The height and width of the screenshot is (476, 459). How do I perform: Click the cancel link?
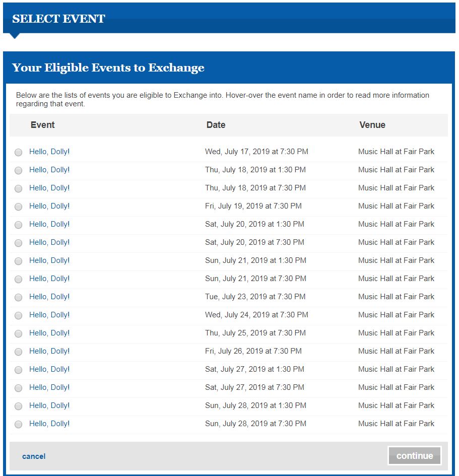(x=34, y=456)
